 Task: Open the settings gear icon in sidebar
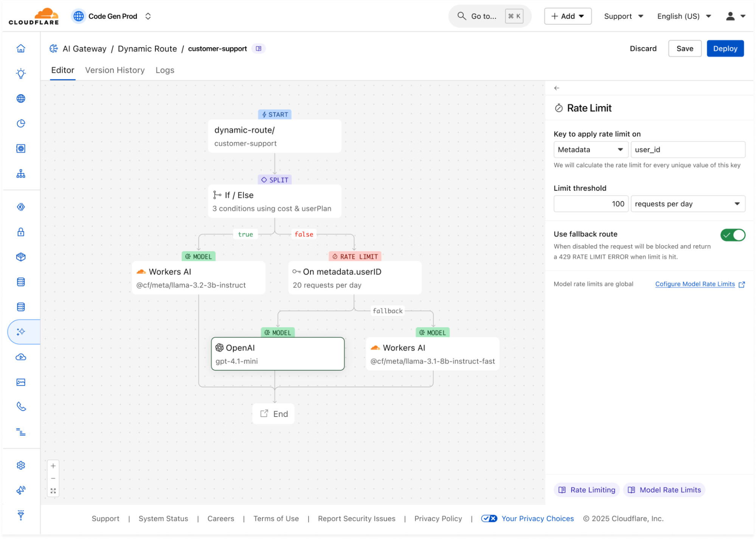click(x=21, y=465)
